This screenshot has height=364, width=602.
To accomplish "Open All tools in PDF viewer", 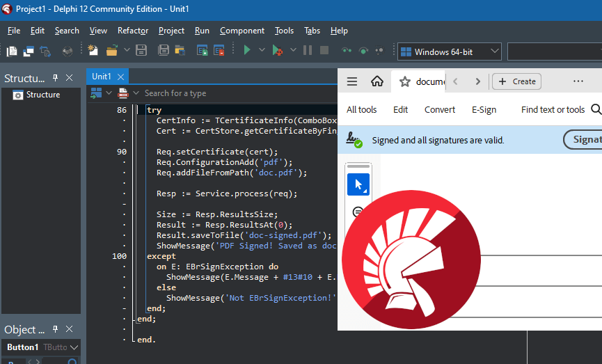I will (x=362, y=110).
